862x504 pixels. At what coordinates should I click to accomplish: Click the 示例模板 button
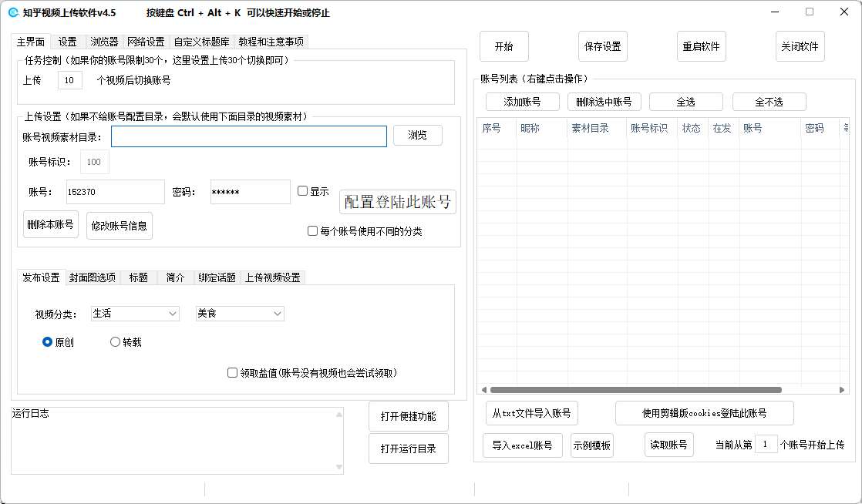click(x=592, y=445)
